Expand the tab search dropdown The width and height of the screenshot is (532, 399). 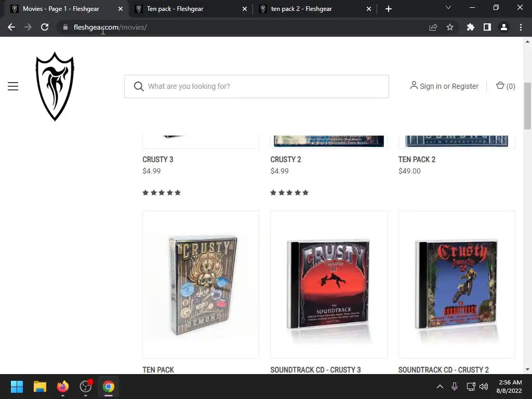(x=448, y=7)
